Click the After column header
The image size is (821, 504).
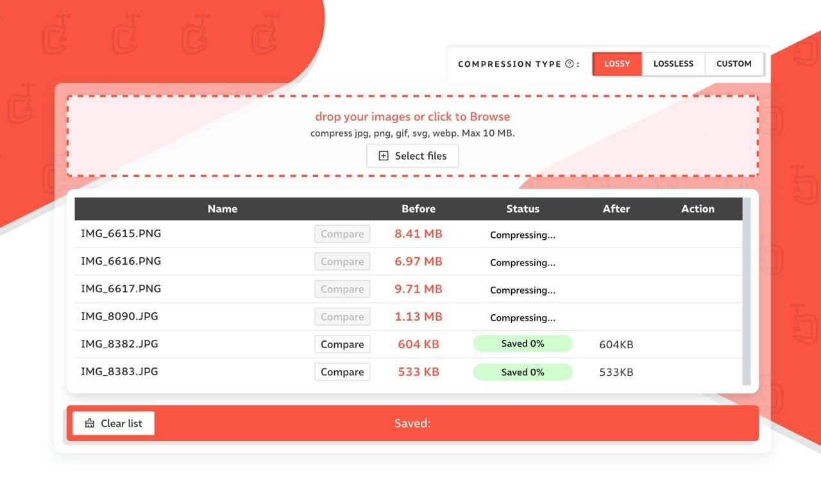point(616,209)
